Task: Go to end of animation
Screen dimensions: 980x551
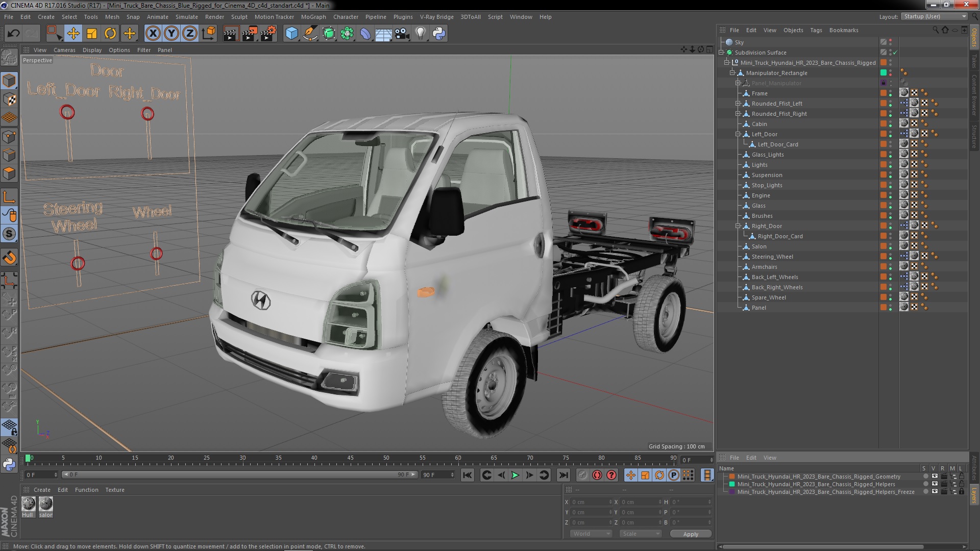Action: [563, 475]
